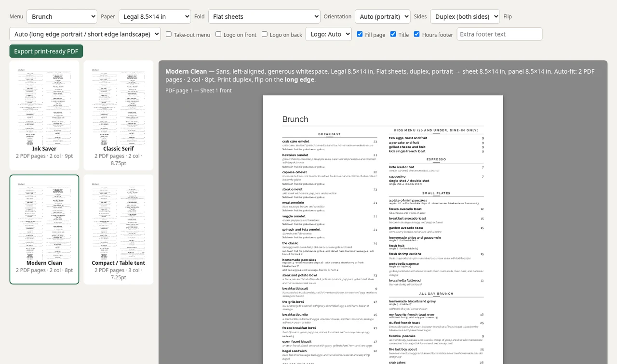This screenshot has width=617, height=364.
Task: Click the ALL DAY BRUNCH heading in preview
Action: [x=436, y=293]
